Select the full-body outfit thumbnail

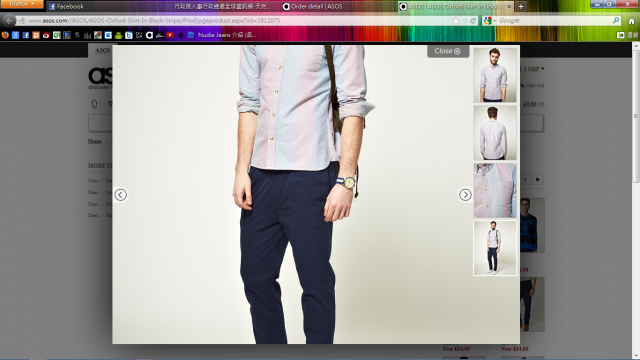click(x=495, y=248)
